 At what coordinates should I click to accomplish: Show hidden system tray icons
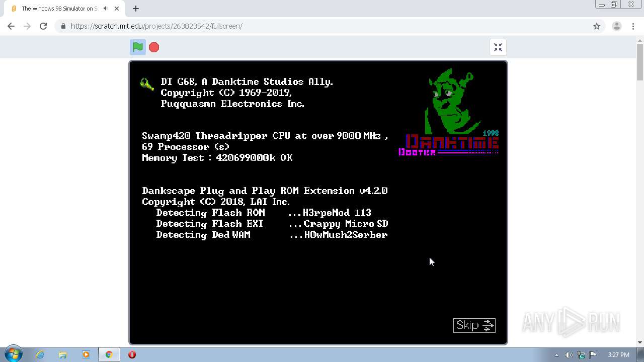(x=556, y=355)
